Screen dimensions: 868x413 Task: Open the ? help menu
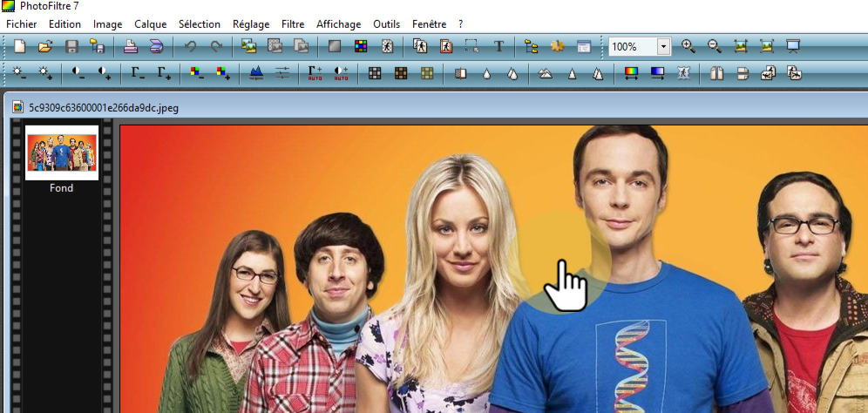click(460, 24)
